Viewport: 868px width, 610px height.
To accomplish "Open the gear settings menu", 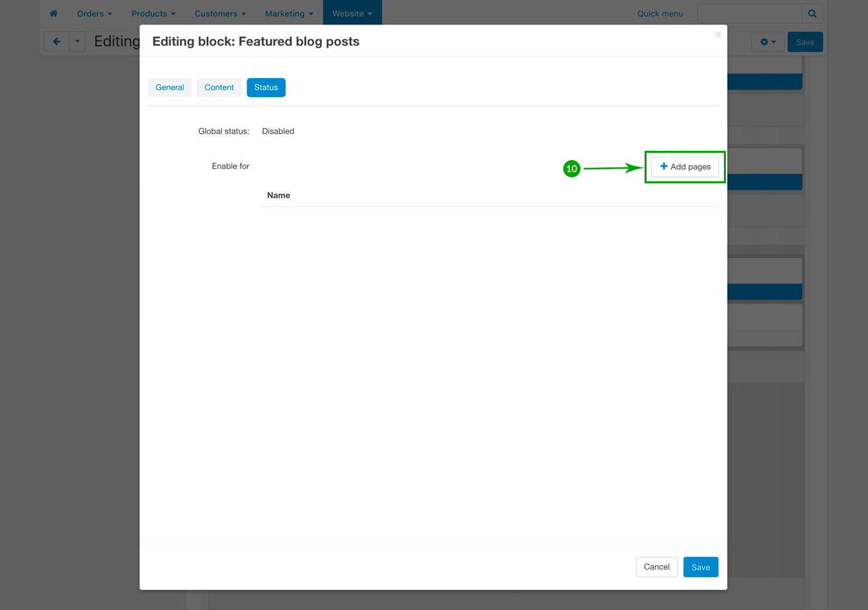I will tap(768, 42).
